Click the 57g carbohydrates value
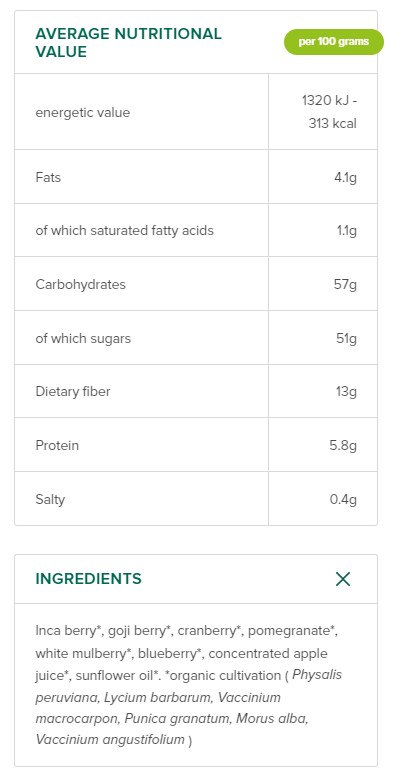This screenshot has width=396, height=776. pos(345,285)
